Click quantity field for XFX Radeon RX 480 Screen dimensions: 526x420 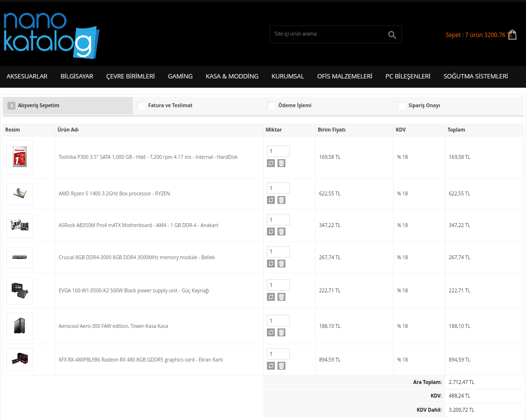click(278, 354)
